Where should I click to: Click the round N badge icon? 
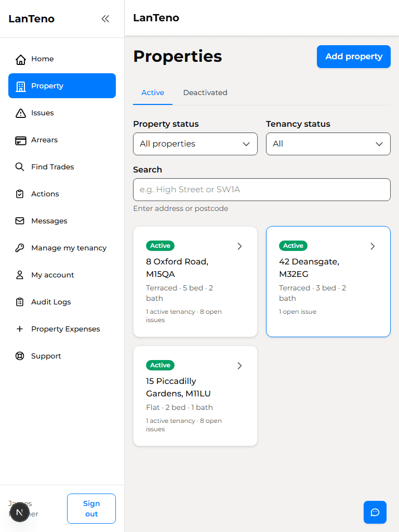pos(20,512)
